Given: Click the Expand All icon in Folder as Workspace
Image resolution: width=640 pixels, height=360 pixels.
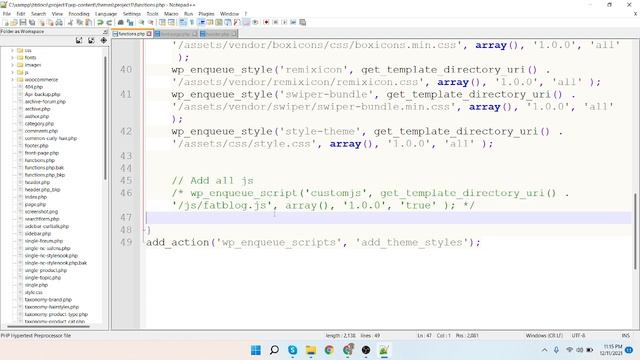Looking at the screenshot, I should pos(79,40).
